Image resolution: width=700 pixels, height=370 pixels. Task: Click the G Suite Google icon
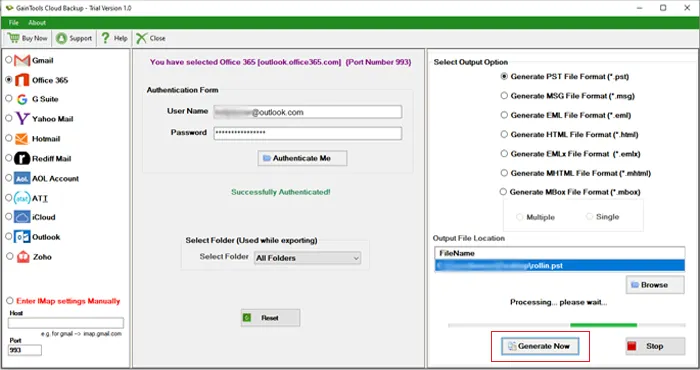(x=22, y=99)
